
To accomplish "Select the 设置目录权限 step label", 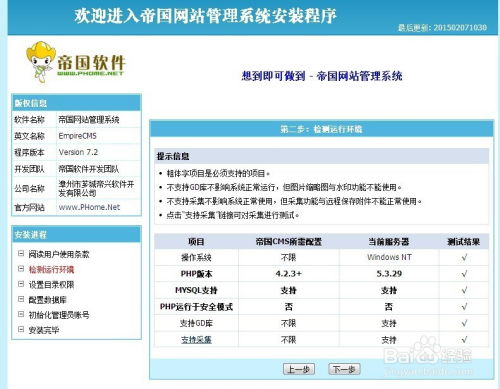I will (x=51, y=285).
